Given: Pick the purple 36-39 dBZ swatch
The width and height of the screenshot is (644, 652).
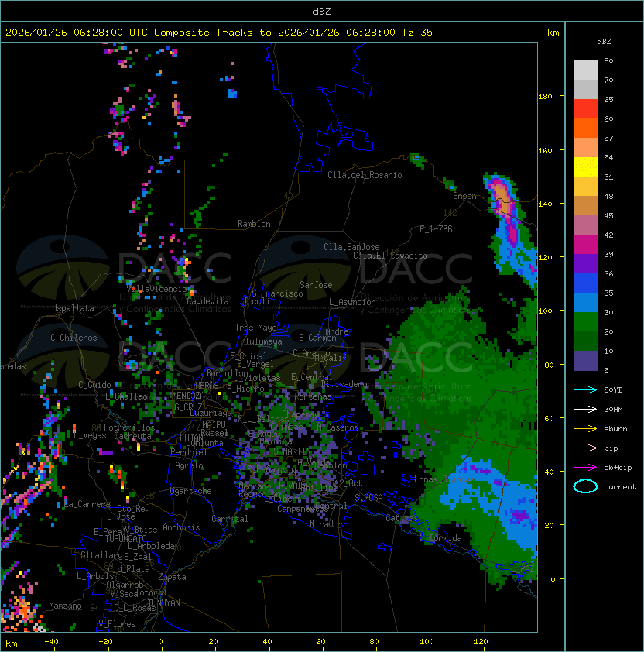Looking at the screenshot, I should point(585,263).
